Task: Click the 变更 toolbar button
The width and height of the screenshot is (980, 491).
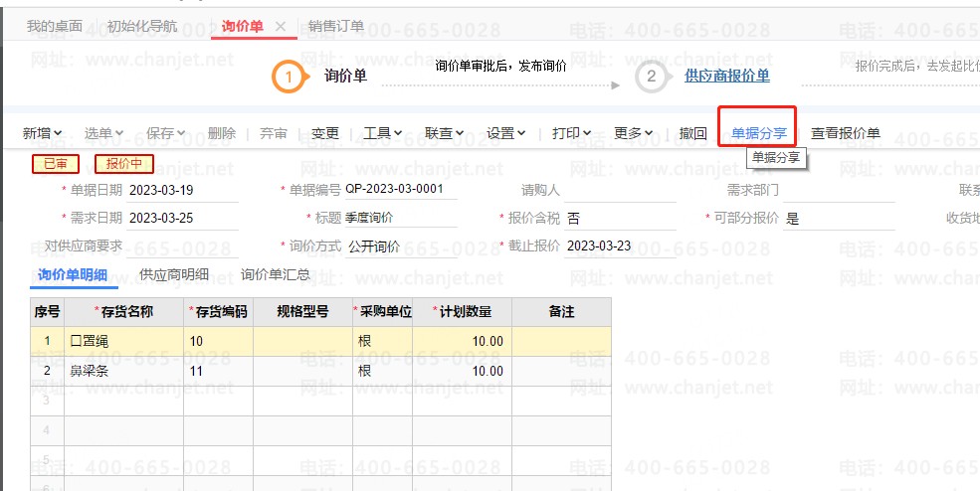Action: [x=325, y=133]
